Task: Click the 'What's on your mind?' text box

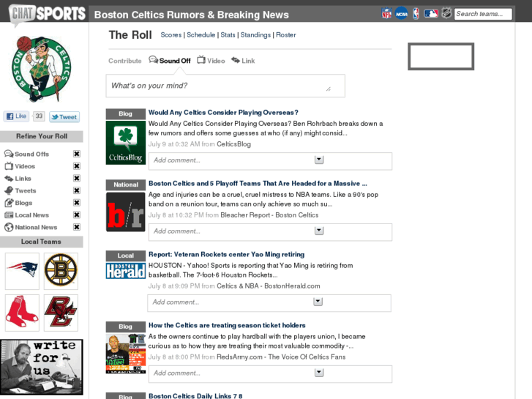Action: [225, 86]
